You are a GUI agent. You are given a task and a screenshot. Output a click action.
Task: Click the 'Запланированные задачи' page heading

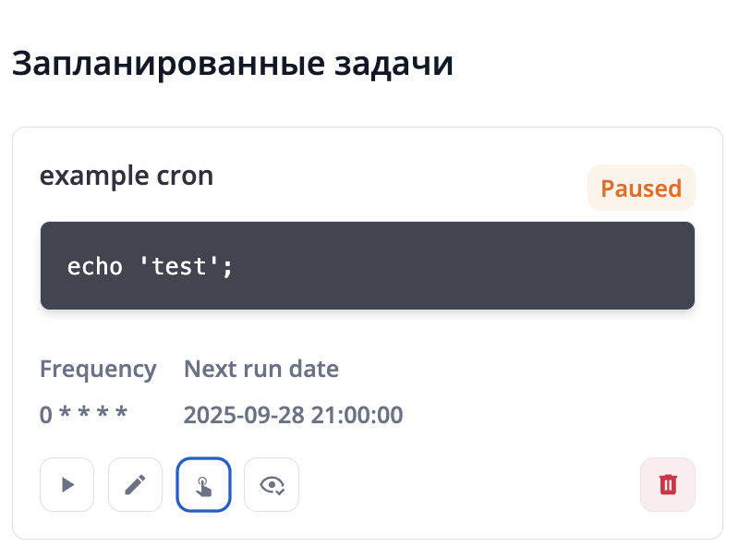(x=232, y=65)
